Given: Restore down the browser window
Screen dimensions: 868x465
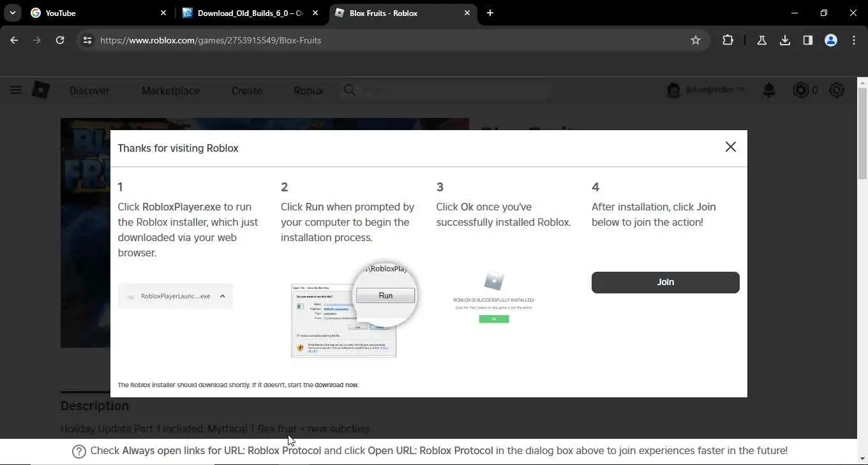Looking at the screenshot, I should tap(824, 13).
